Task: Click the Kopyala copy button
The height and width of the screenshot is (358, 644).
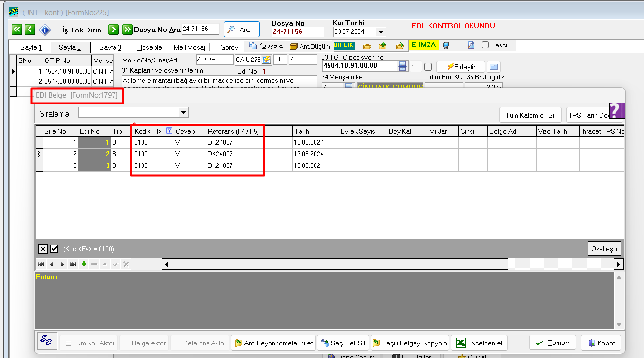Action: tap(266, 46)
